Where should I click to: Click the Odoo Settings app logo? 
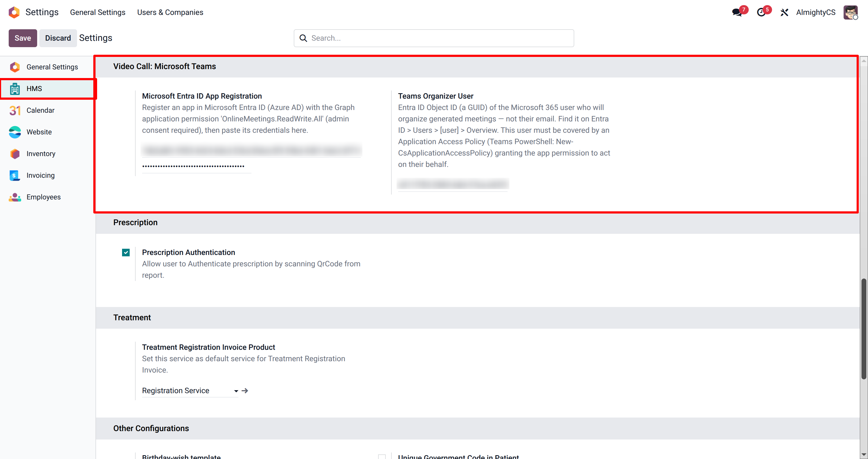point(14,12)
